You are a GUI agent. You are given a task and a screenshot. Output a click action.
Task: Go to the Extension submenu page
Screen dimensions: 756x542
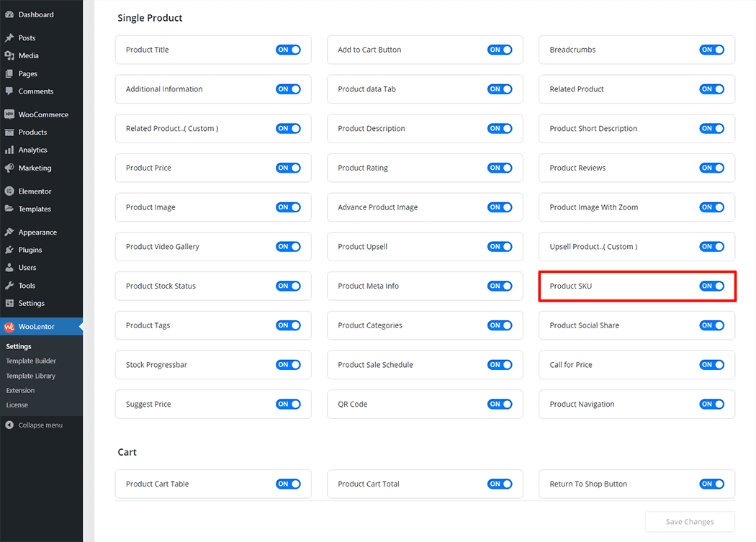pyautogui.click(x=20, y=390)
